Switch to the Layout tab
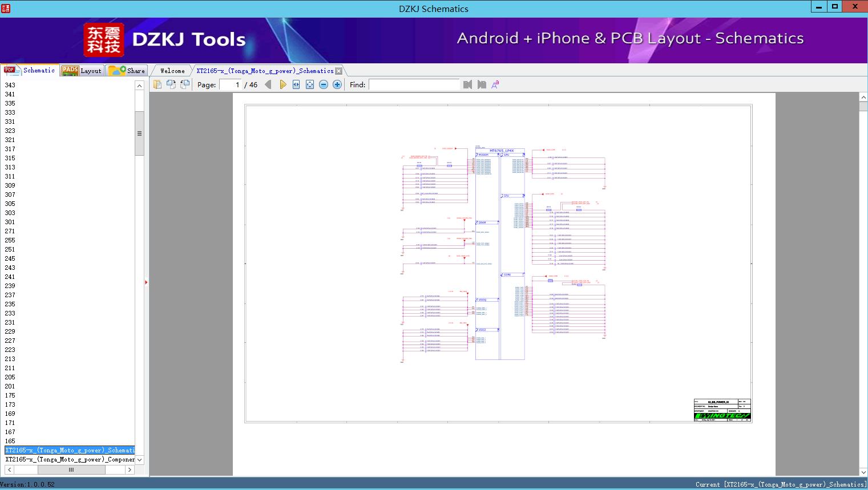868x490 pixels. point(82,71)
